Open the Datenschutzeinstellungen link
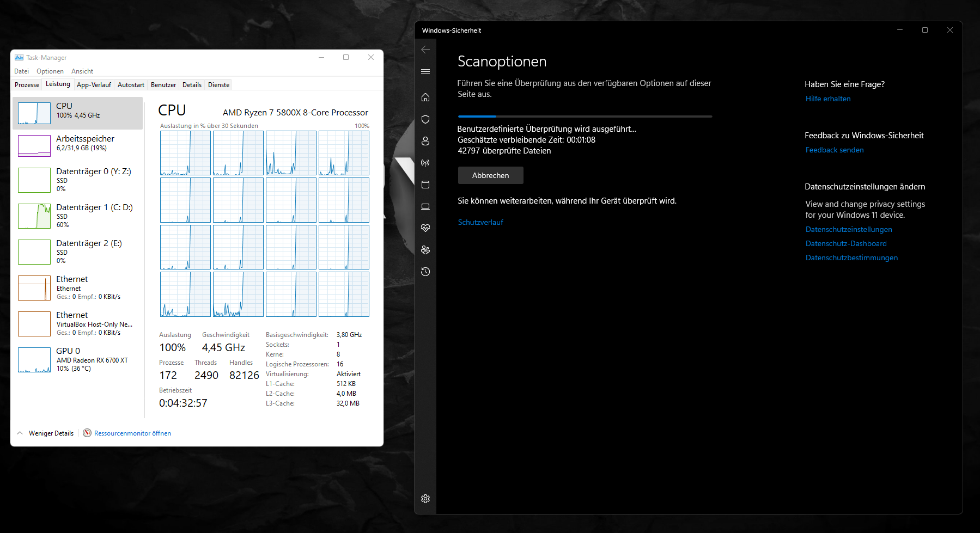 849,229
